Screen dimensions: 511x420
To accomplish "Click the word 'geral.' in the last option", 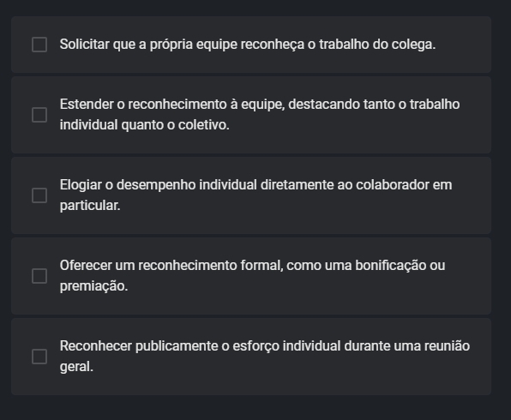I will point(76,367).
